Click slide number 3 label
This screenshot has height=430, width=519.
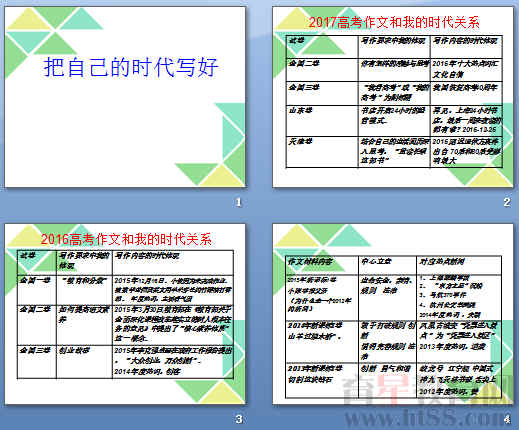pos(238,419)
